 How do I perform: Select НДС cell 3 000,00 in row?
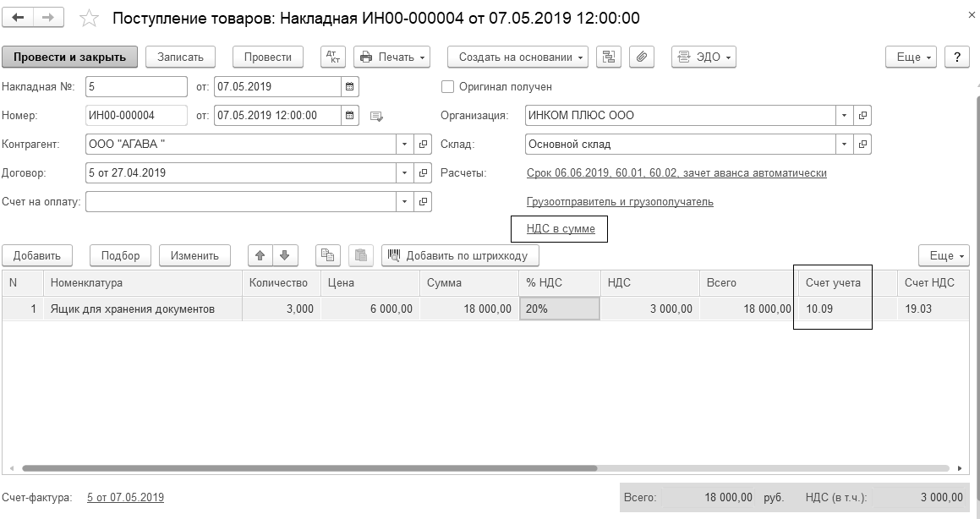(650, 309)
